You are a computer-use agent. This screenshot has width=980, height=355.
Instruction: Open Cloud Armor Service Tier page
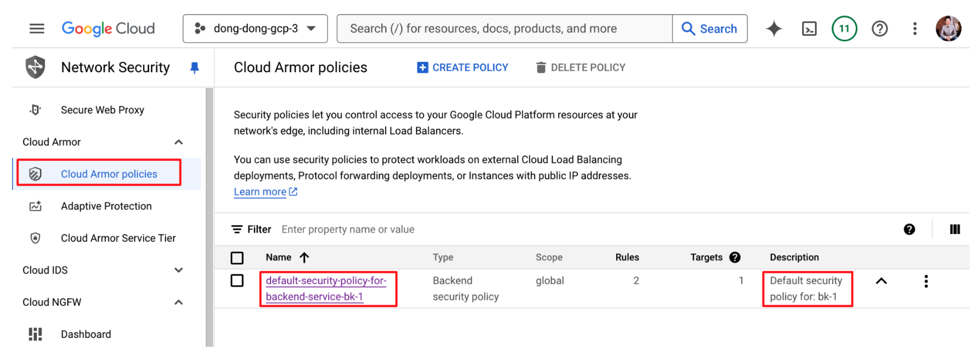118,238
